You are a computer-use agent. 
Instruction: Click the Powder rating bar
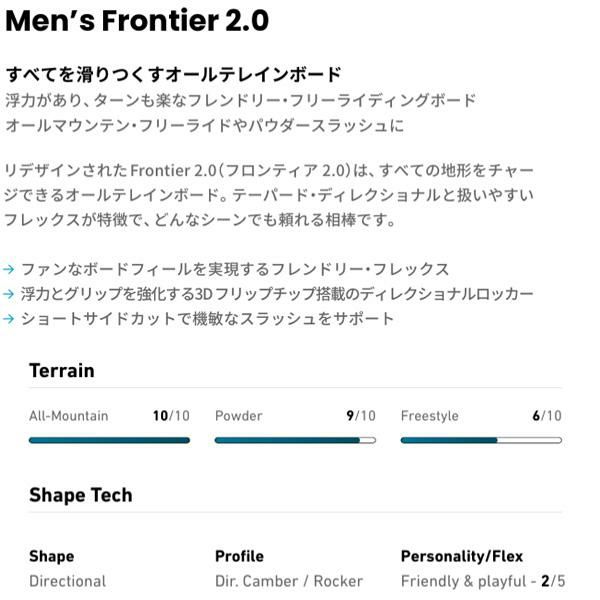(295, 440)
